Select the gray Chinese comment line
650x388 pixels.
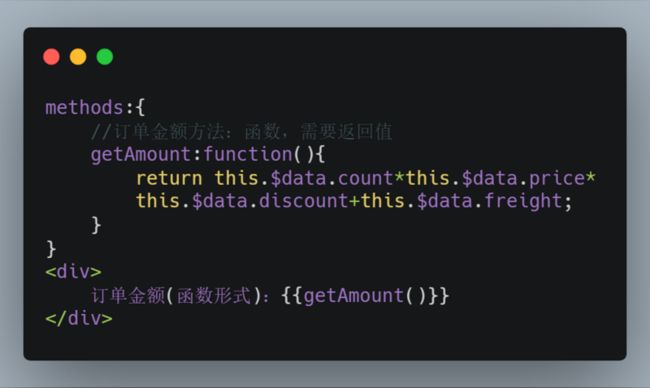[241, 132]
